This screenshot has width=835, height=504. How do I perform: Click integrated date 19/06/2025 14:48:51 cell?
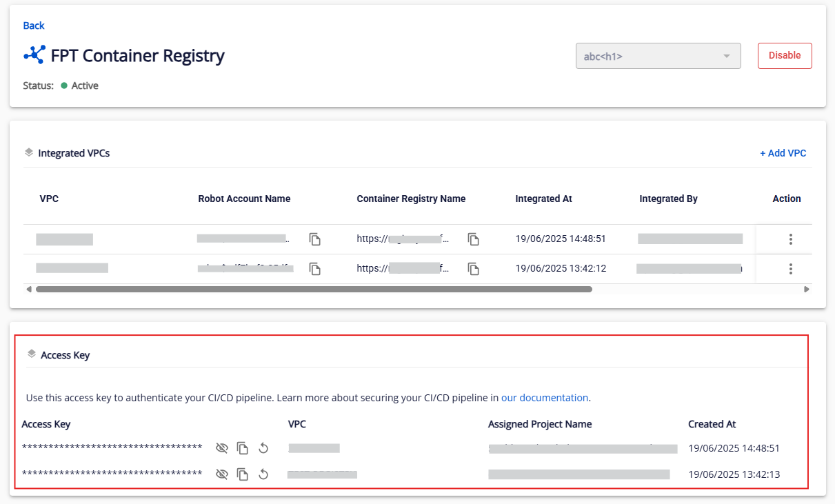(x=561, y=239)
